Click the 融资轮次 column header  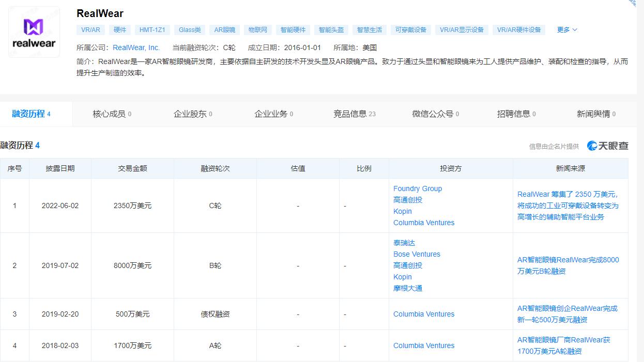pos(215,168)
